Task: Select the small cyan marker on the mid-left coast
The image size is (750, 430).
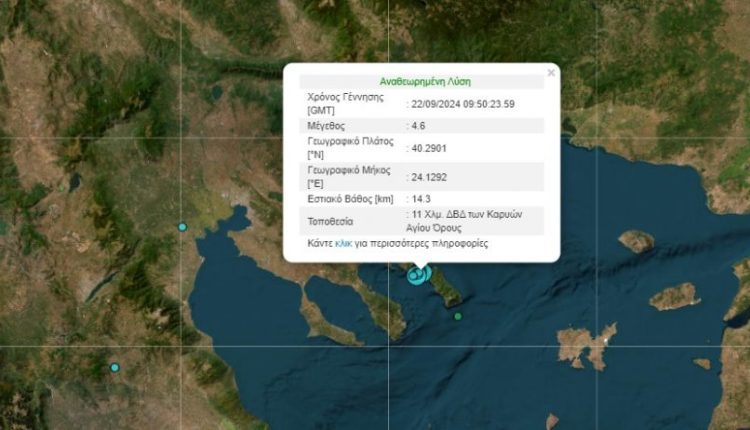Action: click(x=182, y=227)
